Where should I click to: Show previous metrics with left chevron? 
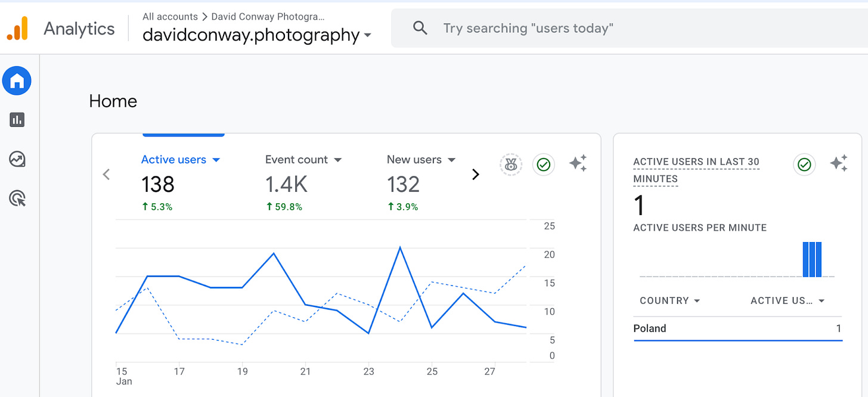coord(106,174)
